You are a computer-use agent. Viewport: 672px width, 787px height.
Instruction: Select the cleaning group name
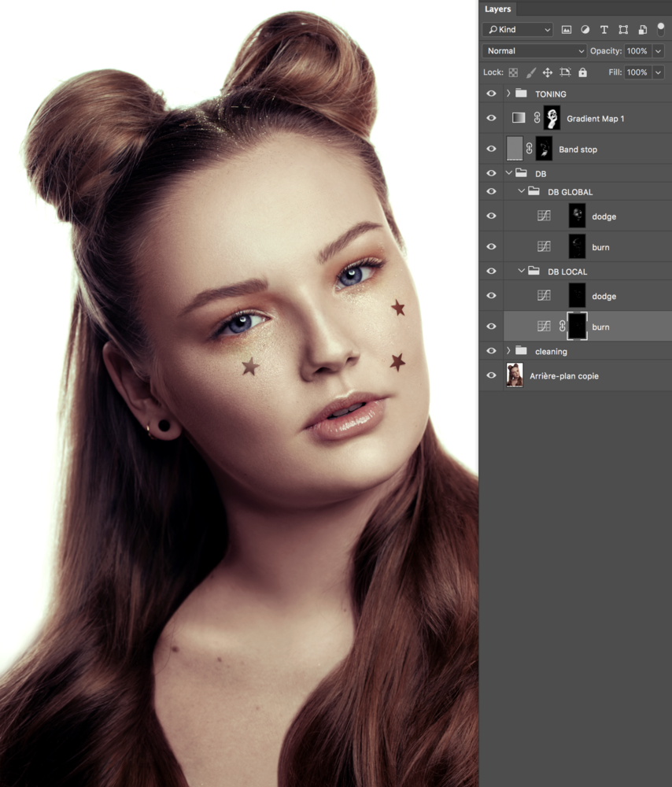(x=551, y=351)
